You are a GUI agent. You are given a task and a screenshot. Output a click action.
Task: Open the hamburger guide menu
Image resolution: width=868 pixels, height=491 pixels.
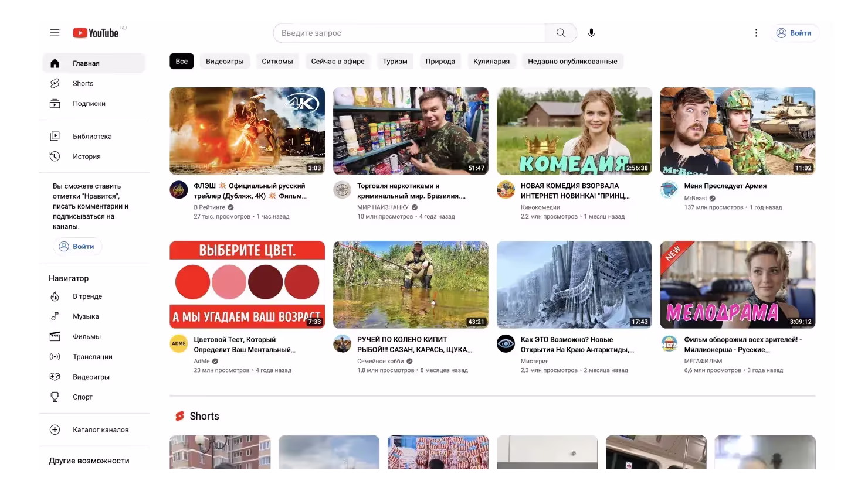pyautogui.click(x=55, y=33)
